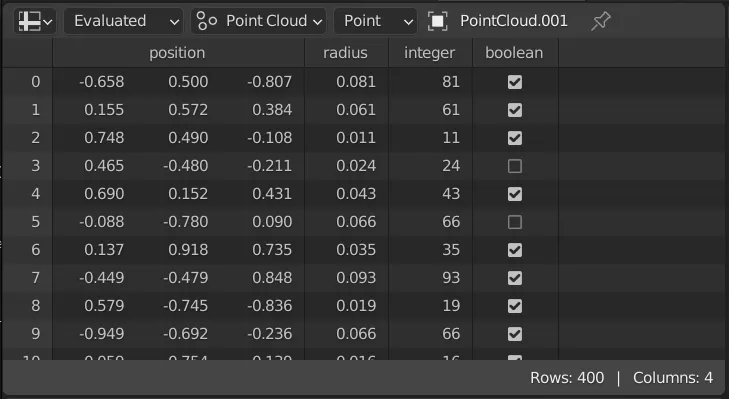The height and width of the screenshot is (399, 729).
Task: Click the position column header
Action: tap(177, 53)
